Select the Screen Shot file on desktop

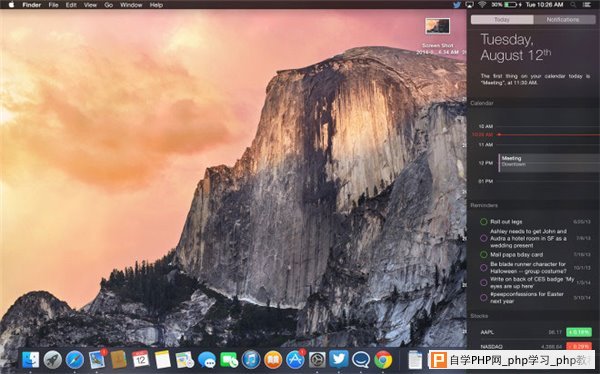pyautogui.click(x=437, y=26)
